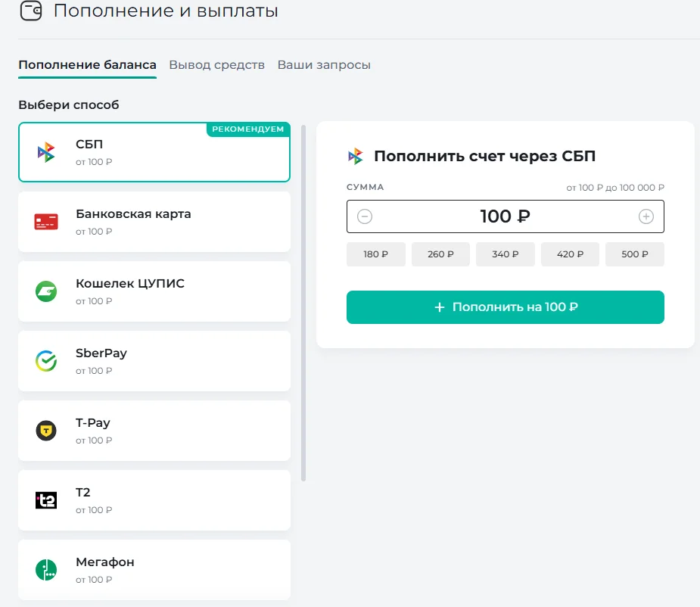Click the plus stepper to increase amount
Image resolution: width=700 pixels, height=607 pixels.
click(x=646, y=216)
